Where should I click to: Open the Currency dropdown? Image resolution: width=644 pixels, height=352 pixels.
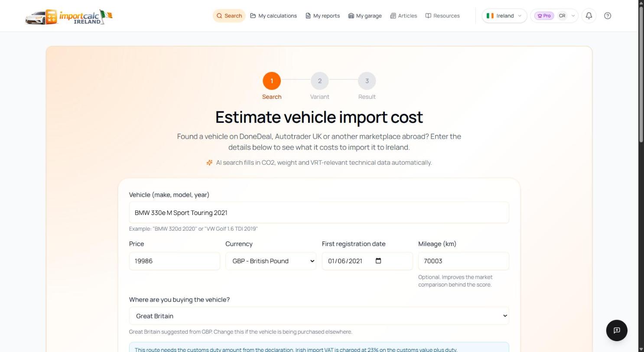(271, 261)
